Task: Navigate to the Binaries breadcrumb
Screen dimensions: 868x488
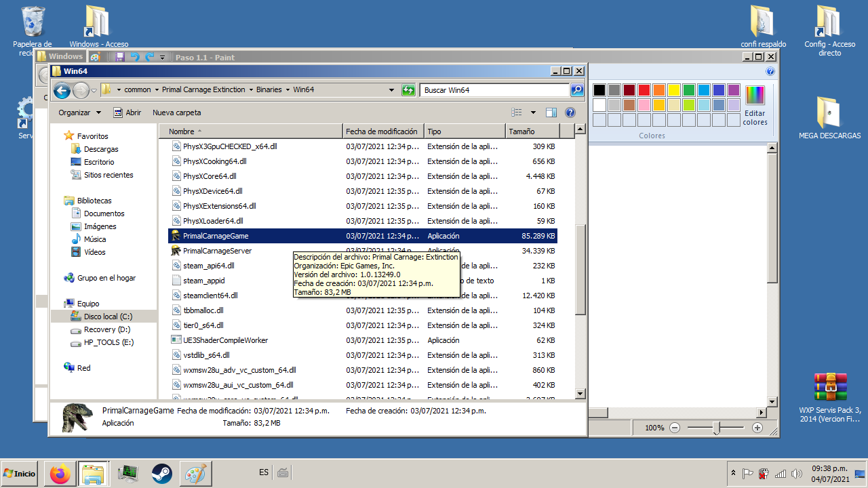Action: [269, 89]
